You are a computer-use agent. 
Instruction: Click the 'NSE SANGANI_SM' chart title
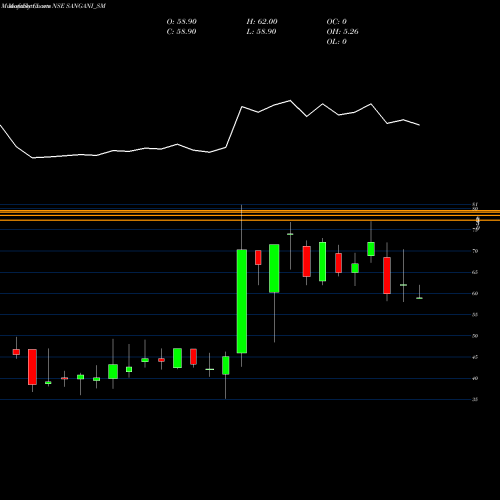tap(79, 6)
